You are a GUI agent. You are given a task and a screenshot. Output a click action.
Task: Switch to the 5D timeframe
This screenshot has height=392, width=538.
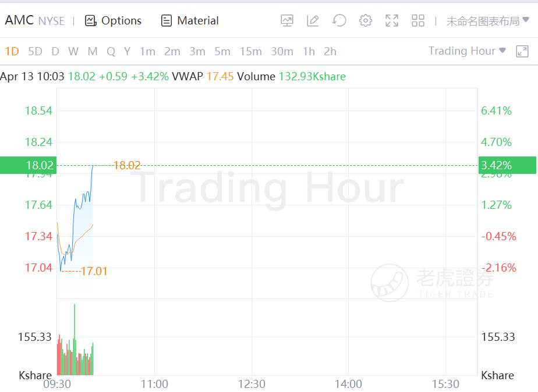coord(35,51)
